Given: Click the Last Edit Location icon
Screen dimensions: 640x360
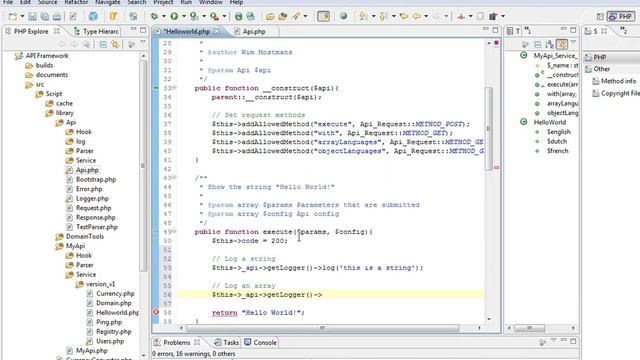Looking at the screenshot, I should pos(404,16).
